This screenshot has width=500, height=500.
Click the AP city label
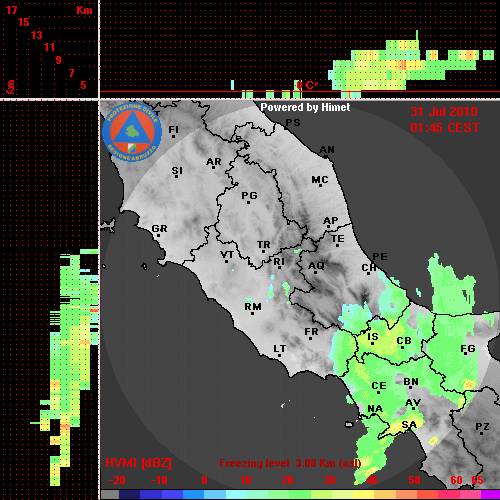(x=330, y=221)
